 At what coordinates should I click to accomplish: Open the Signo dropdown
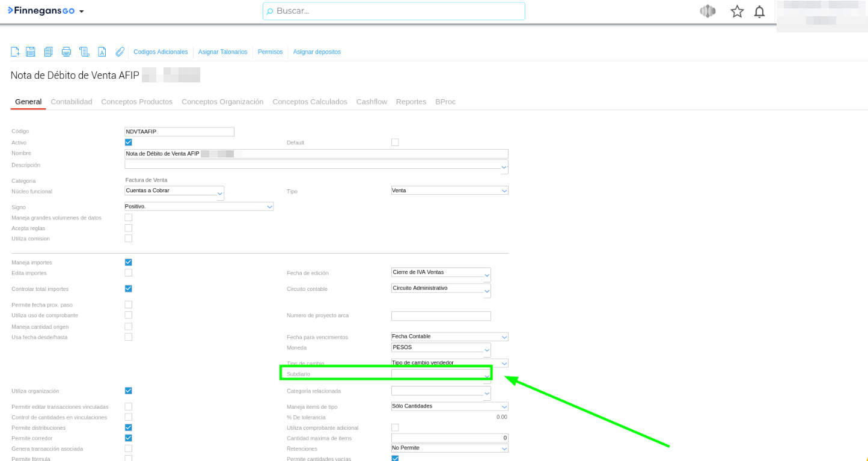(198, 207)
